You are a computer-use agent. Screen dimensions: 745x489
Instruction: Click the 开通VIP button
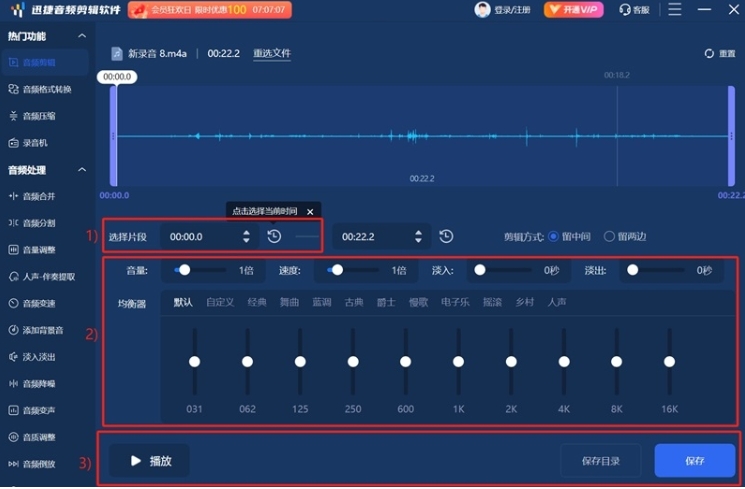click(x=573, y=10)
